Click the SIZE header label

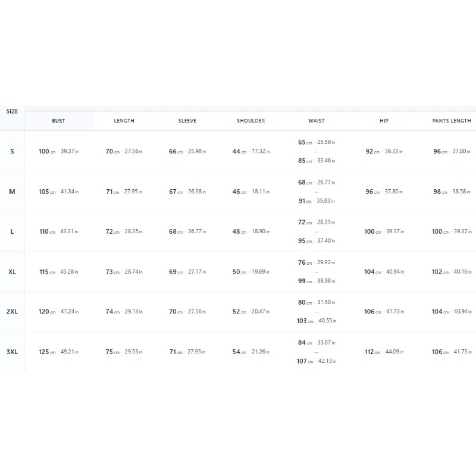pyautogui.click(x=12, y=111)
